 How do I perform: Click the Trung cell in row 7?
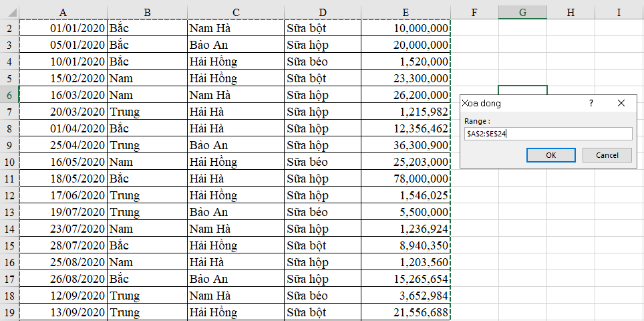[147, 112]
